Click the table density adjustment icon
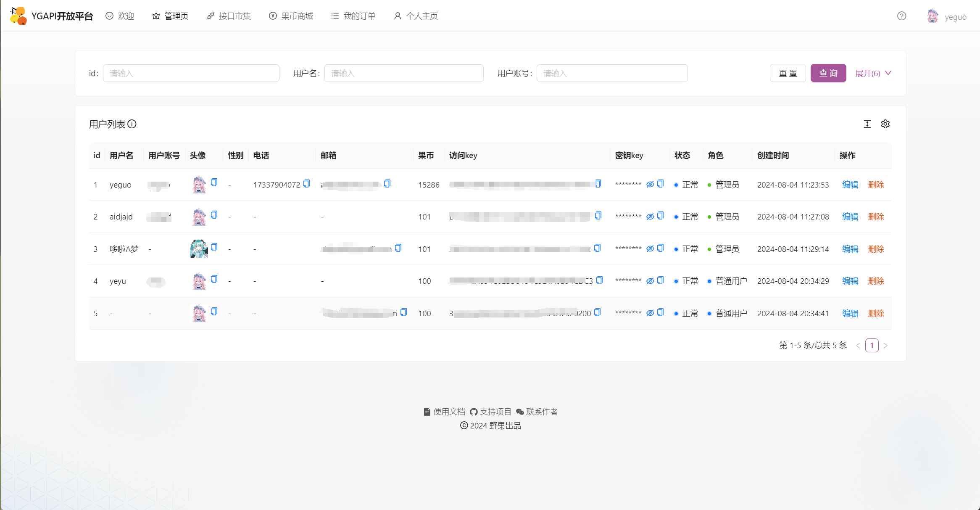Image resolution: width=980 pixels, height=510 pixels. click(867, 124)
